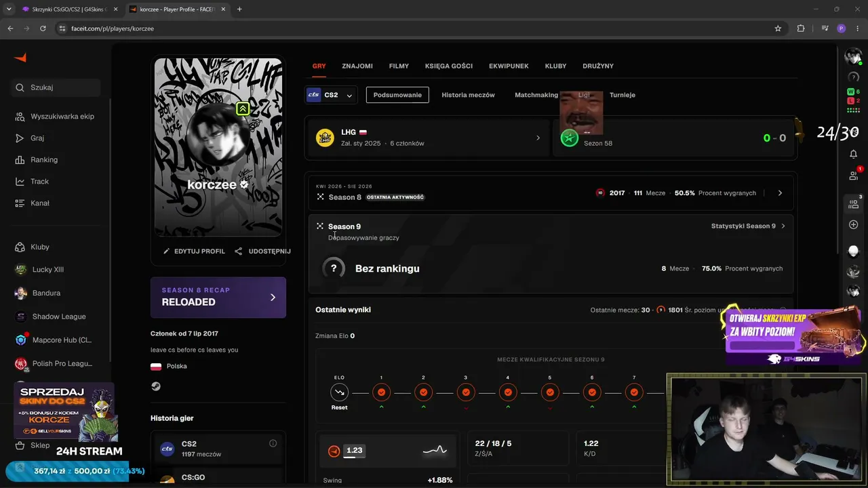Open the browser extensions puzzle icon
The height and width of the screenshot is (488, 868).
click(801, 28)
